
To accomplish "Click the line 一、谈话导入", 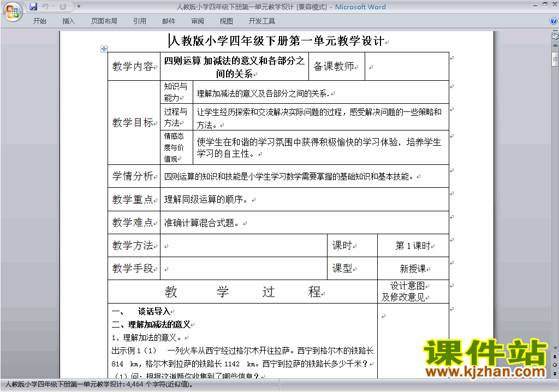I will [x=142, y=311].
